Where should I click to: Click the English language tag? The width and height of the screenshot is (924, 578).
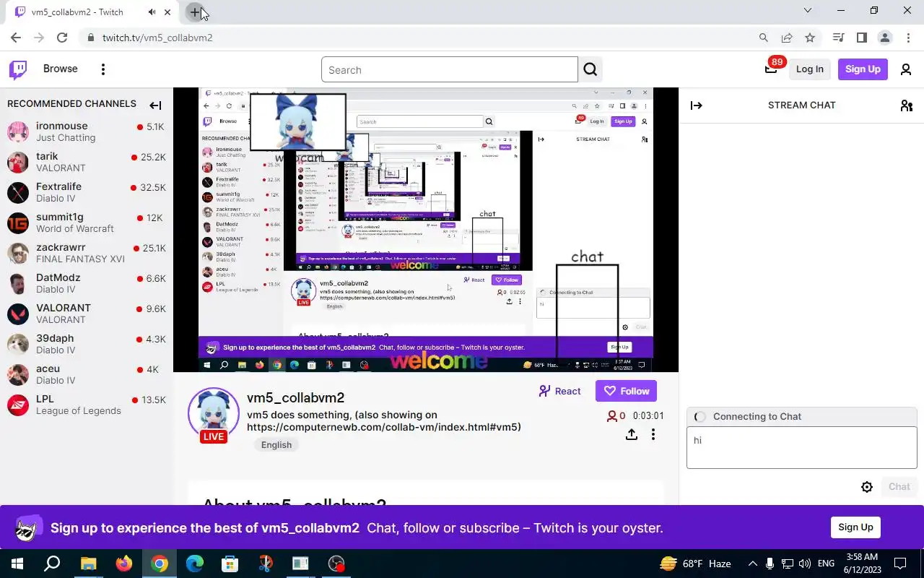276,445
